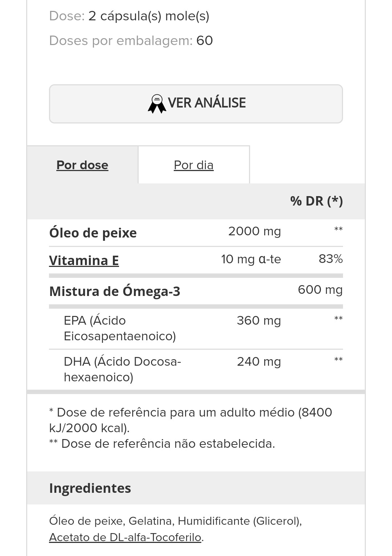
Task: Open the Vitamina E link
Action: point(84,260)
